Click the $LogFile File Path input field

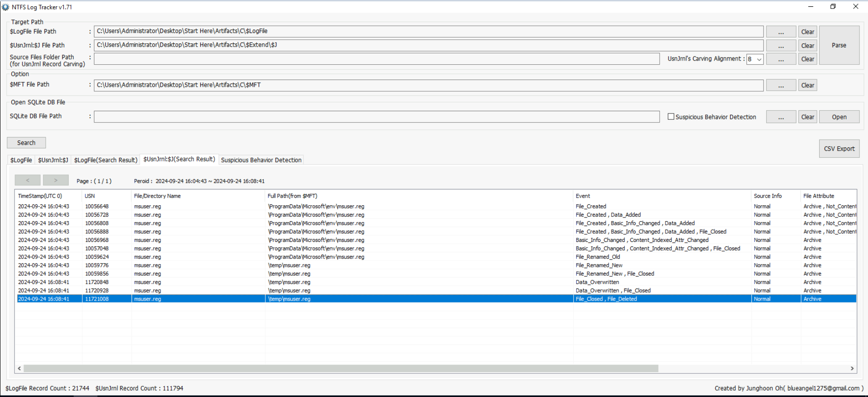(429, 31)
